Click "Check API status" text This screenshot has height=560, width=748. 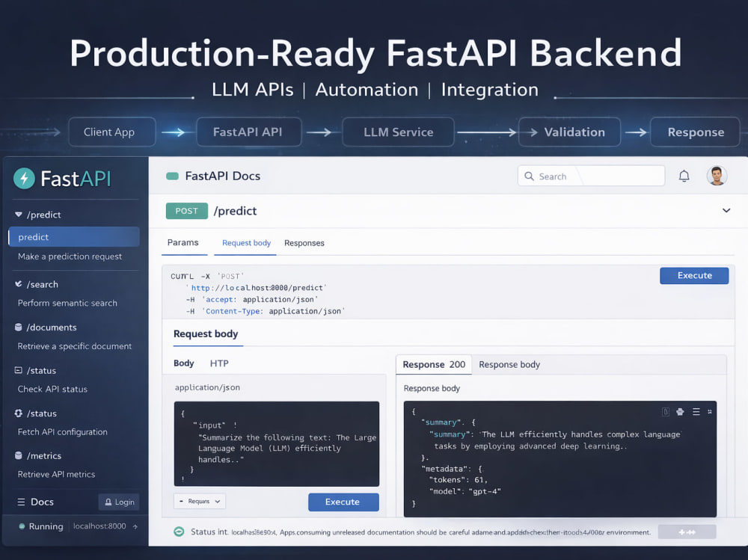coord(52,390)
